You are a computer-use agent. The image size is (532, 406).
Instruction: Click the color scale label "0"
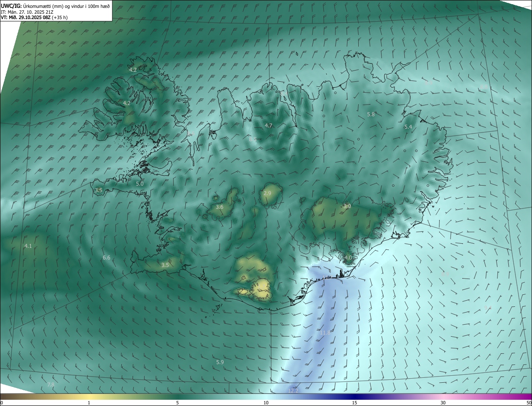(x=2, y=403)
